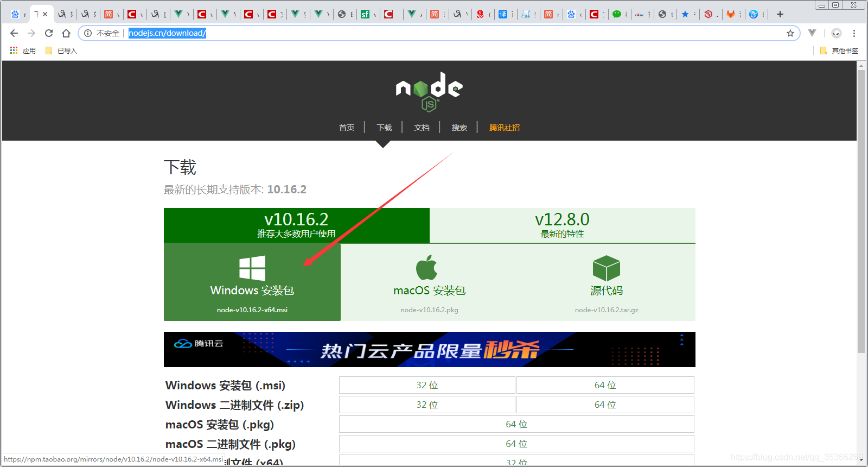Screen dimensions: 868x467
Task: Click the macOS 安装包 (.pkg) row label
Action: tap(220, 425)
